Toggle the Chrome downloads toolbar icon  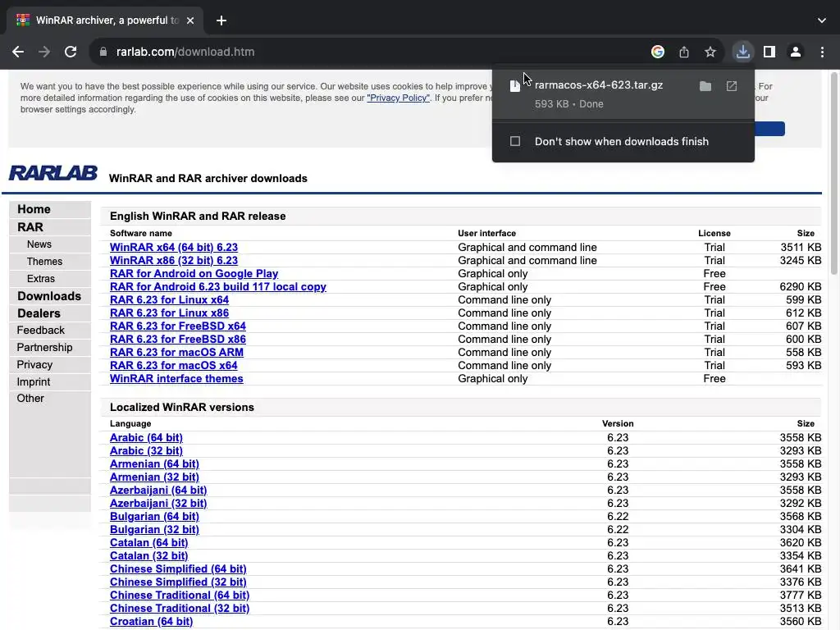point(743,52)
